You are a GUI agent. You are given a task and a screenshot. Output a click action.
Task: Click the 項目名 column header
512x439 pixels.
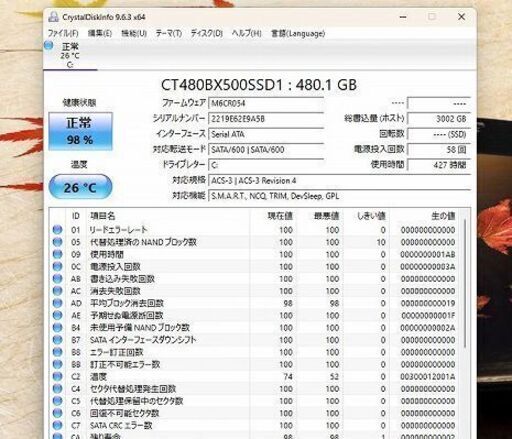click(x=168, y=216)
